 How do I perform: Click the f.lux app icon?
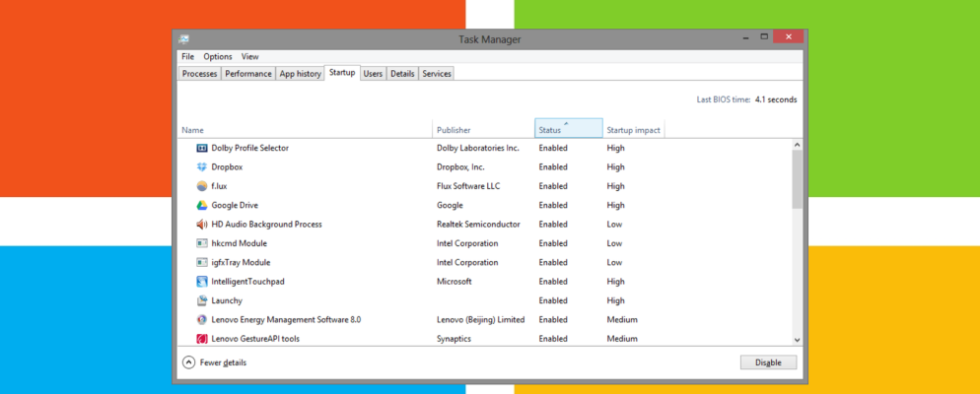point(201,186)
